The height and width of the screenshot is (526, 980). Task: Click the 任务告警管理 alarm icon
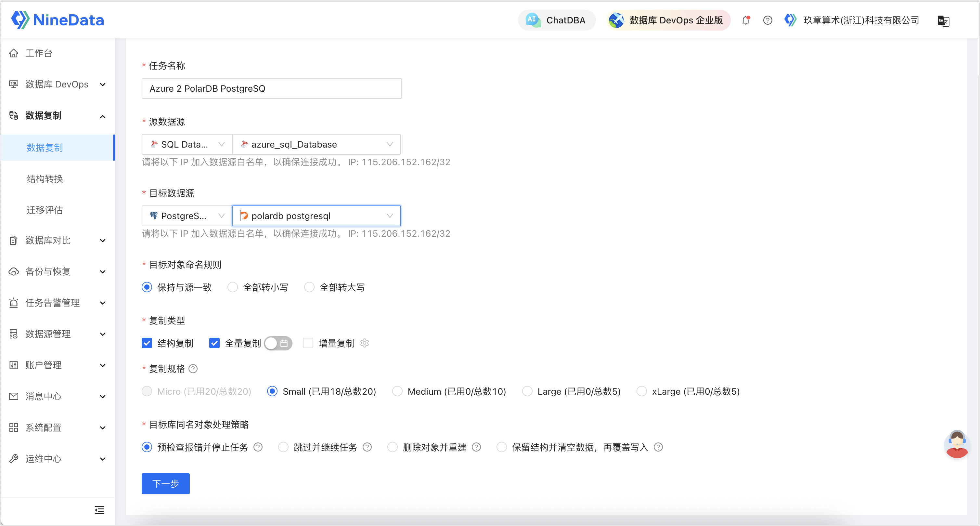pos(14,303)
